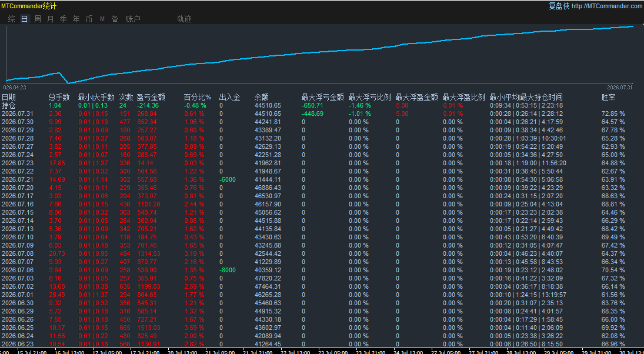The image size is (644, 354).
Task: Open the 周 weekly tab
Action: 38,19
